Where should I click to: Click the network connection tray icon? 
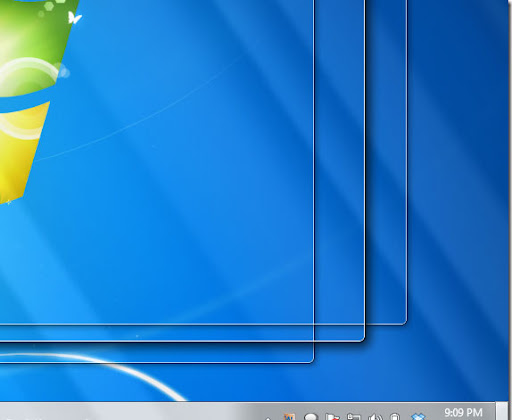click(x=354, y=417)
